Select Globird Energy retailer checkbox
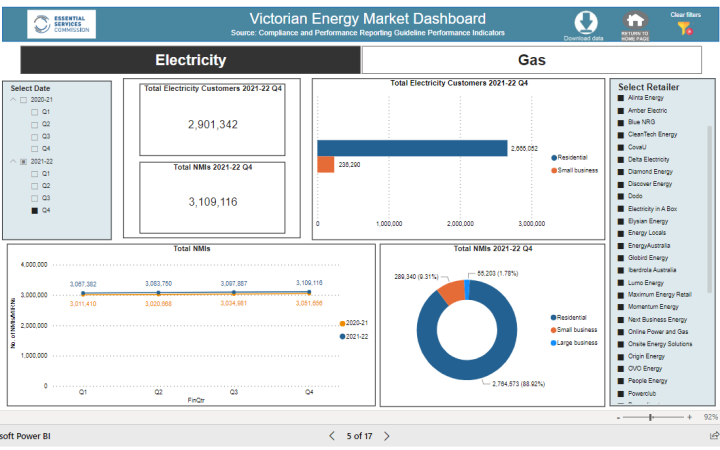Viewport: 720px width, 450px height. [621, 258]
